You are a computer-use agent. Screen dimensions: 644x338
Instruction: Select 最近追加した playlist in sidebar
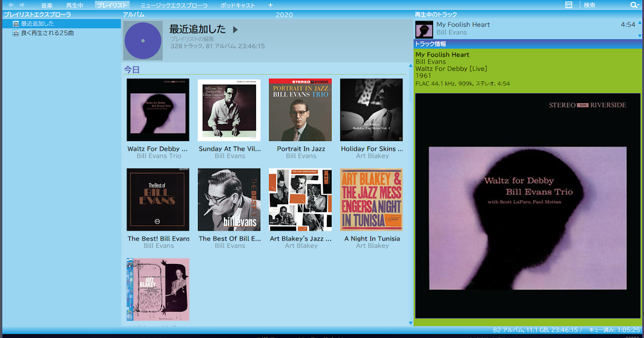tap(61, 24)
